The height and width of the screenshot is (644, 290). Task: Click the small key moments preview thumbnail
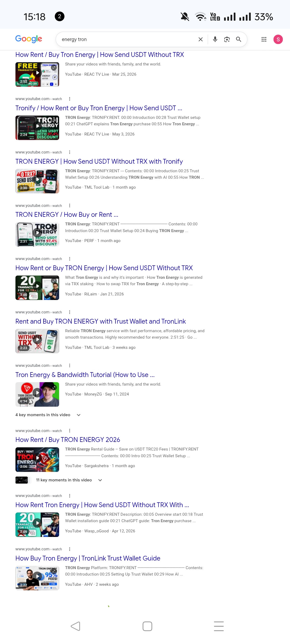[x=22, y=480]
